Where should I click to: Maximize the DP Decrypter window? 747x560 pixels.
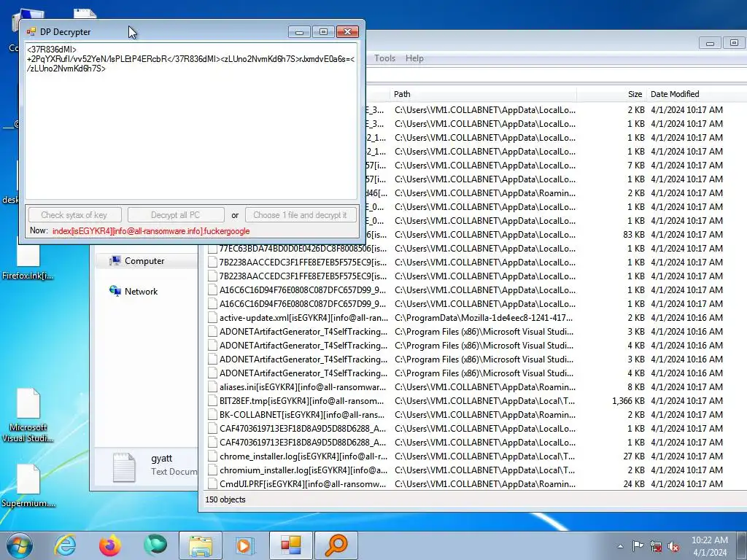[323, 32]
